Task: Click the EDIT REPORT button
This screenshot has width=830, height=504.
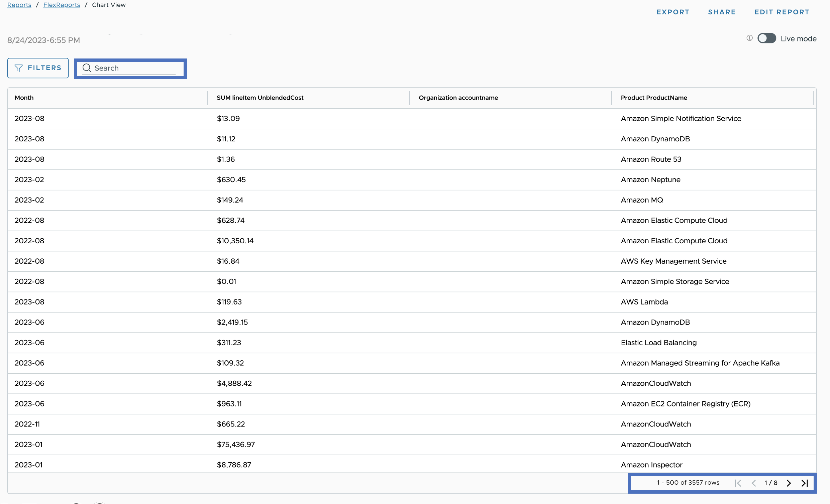Action: pos(782,12)
